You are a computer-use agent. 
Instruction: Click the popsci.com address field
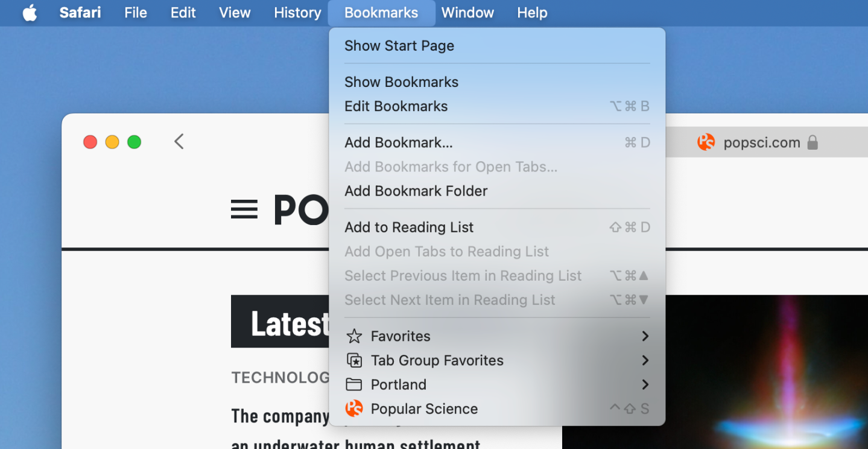761,143
